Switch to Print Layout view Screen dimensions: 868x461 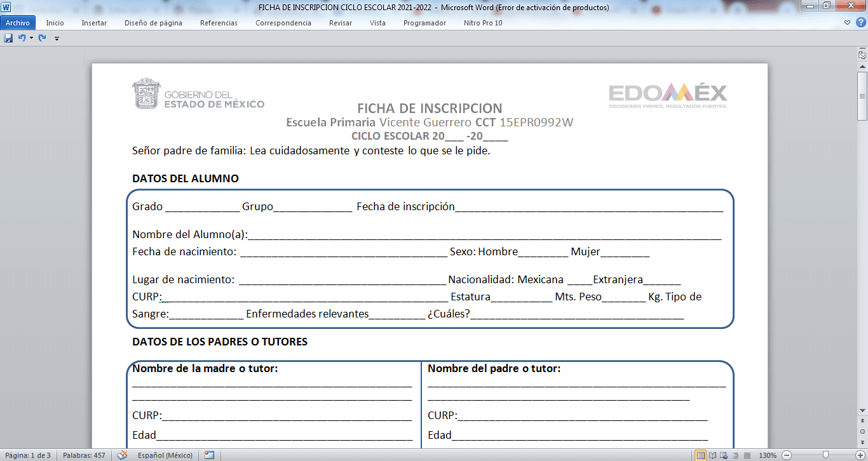click(700, 455)
